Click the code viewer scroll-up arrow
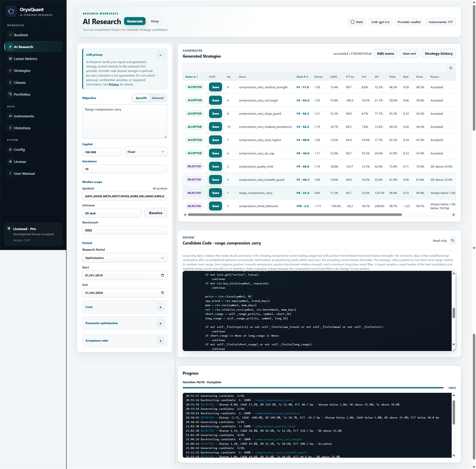This screenshot has height=469, width=476. [x=454, y=273]
